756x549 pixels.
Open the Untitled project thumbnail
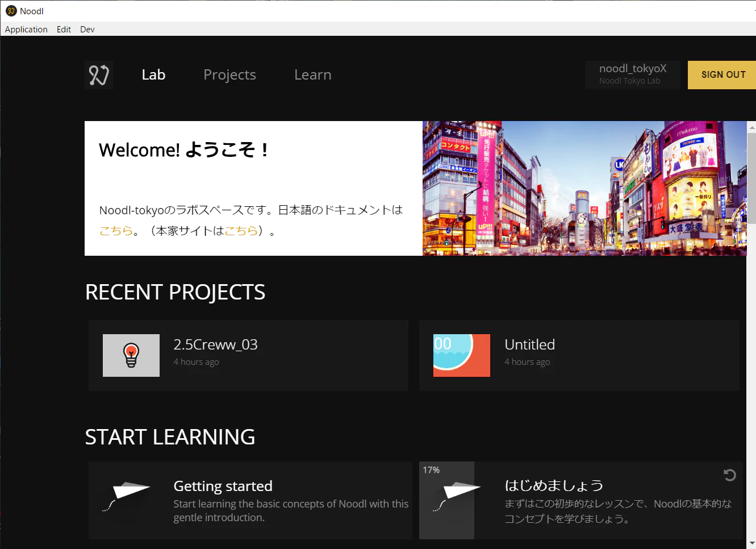462,355
